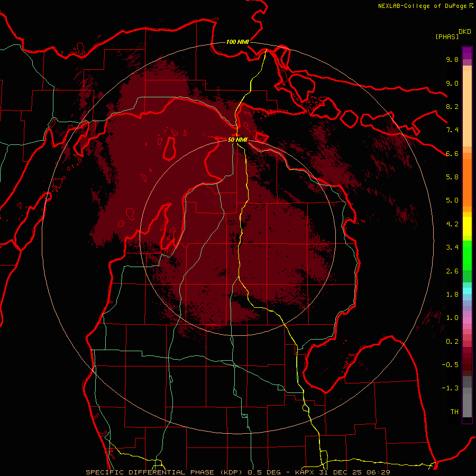Screen dimensions: 476x476
Task: Select the 5.8 value on the scale
Action: [452, 177]
